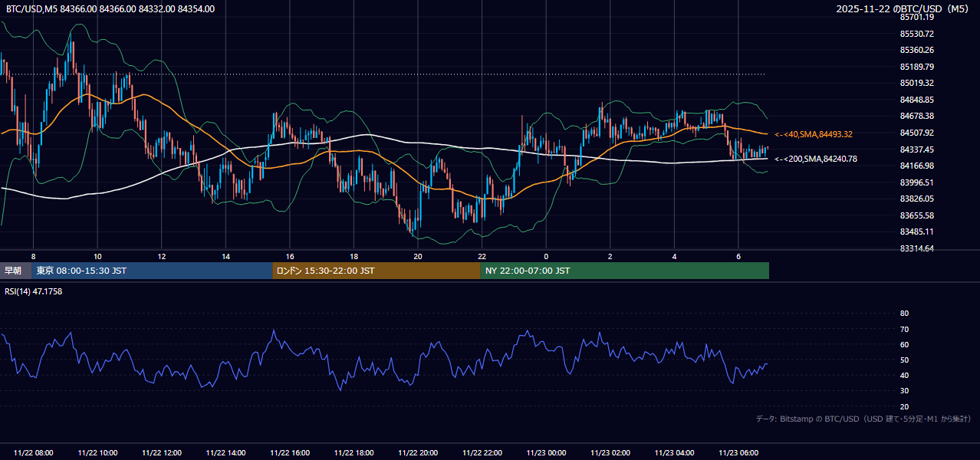Screen dimensions: 980x460
Task: Click price axis label 85360.26
Action: (x=916, y=50)
